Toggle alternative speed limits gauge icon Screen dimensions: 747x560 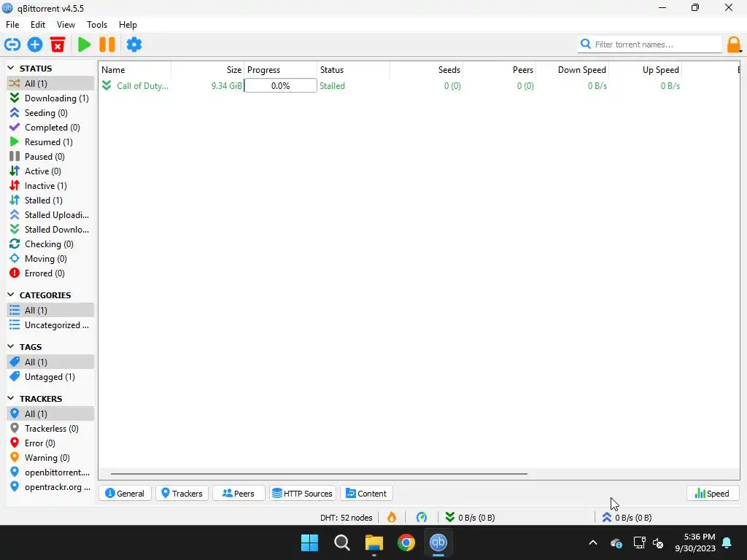[422, 518]
